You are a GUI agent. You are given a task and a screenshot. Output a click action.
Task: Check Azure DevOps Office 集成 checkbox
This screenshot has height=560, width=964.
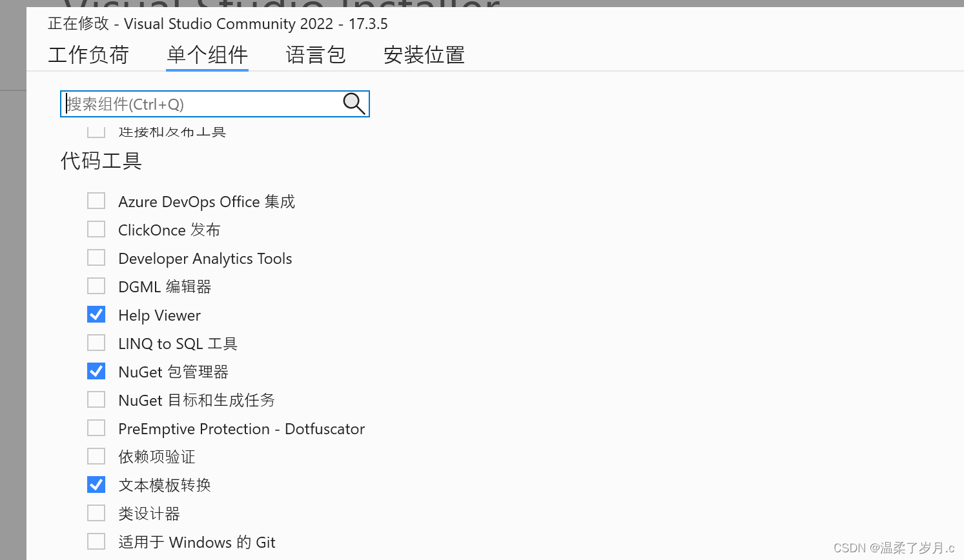(x=96, y=201)
